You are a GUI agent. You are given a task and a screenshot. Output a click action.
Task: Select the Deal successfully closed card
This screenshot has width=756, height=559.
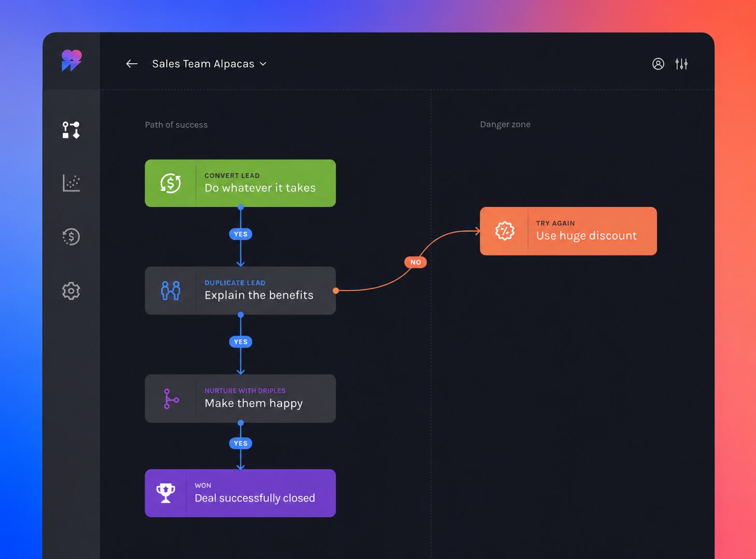[x=240, y=493]
